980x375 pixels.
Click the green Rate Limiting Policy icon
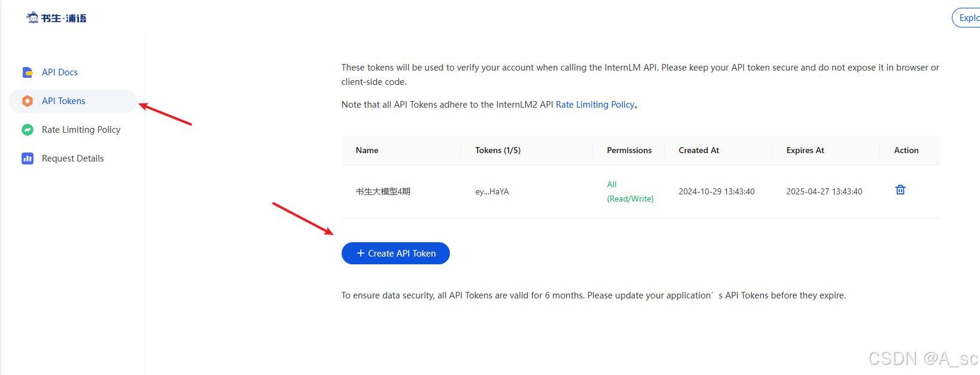28,130
